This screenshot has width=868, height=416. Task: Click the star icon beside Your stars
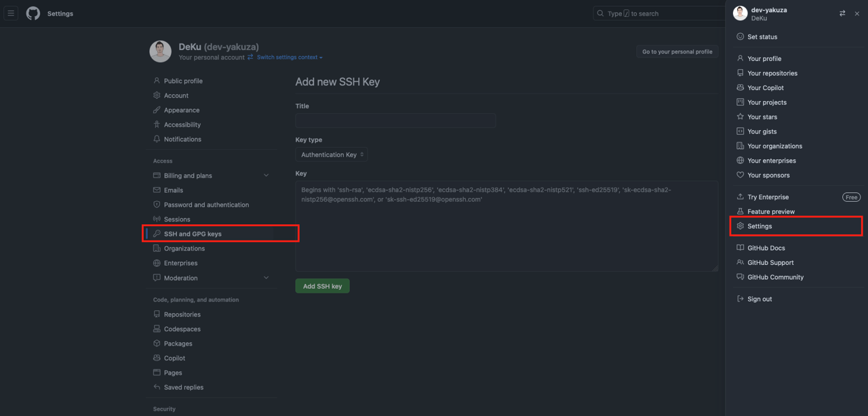coord(741,117)
